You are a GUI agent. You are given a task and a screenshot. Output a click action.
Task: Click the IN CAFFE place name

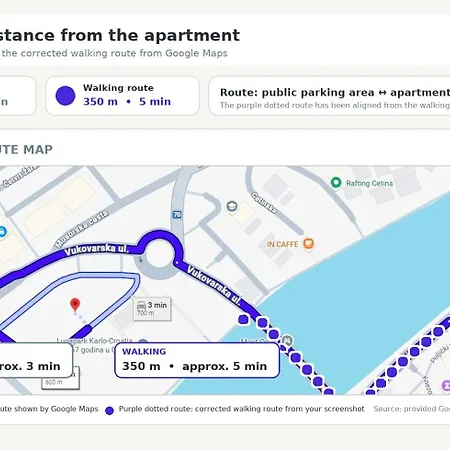point(282,244)
